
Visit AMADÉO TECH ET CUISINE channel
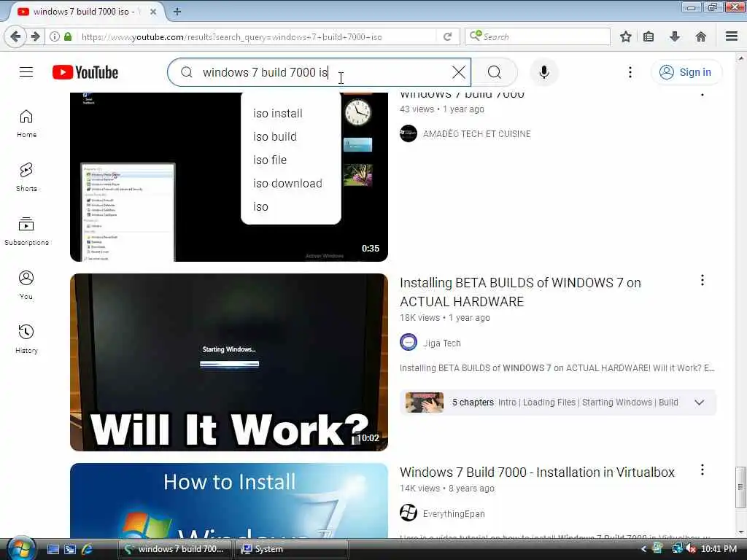pyautogui.click(x=476, y=134)
